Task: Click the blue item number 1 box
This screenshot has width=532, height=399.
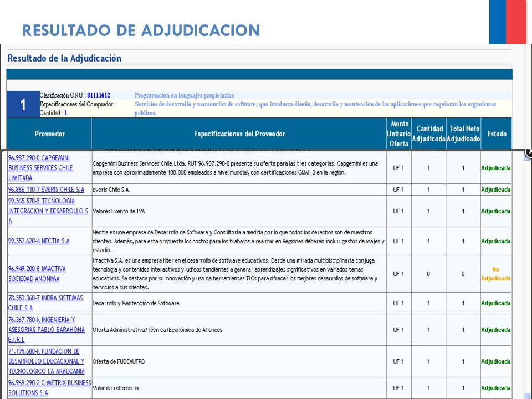Action: pyautogui.click(x=23, y=105)
